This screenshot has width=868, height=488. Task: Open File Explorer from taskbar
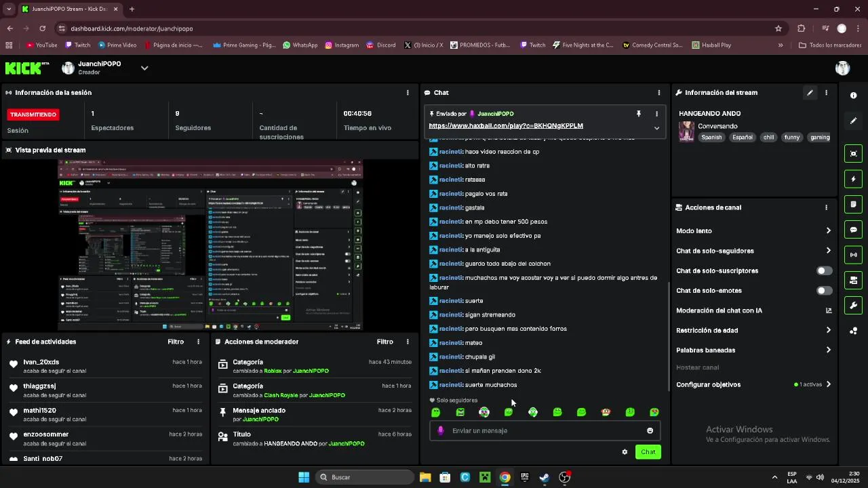[x=425, y=477]
